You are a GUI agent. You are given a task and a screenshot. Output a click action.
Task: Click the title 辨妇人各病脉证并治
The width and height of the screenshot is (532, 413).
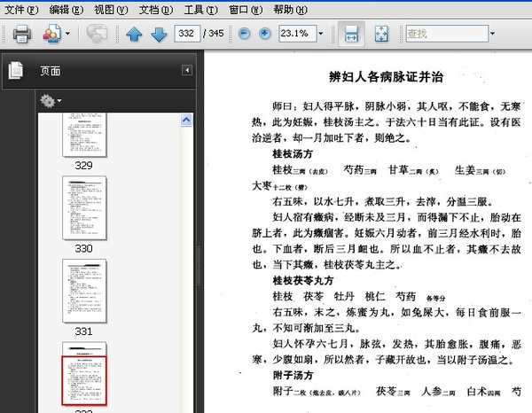pos(386,77)
